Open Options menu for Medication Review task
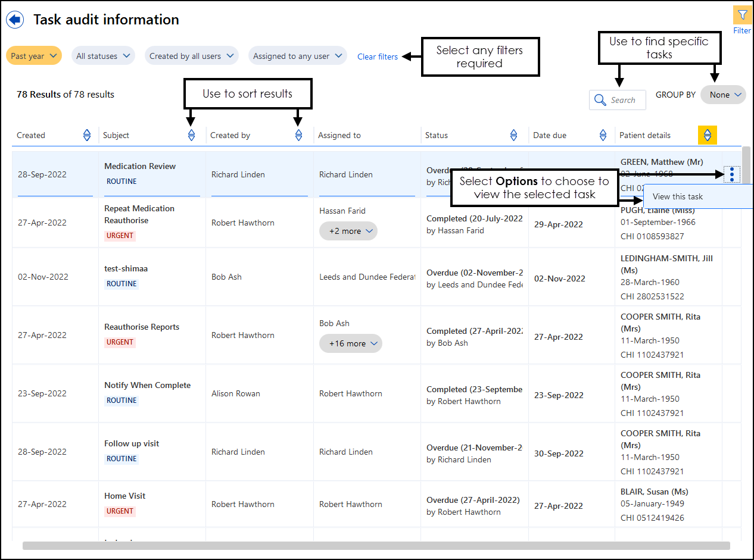 [732, 174]
